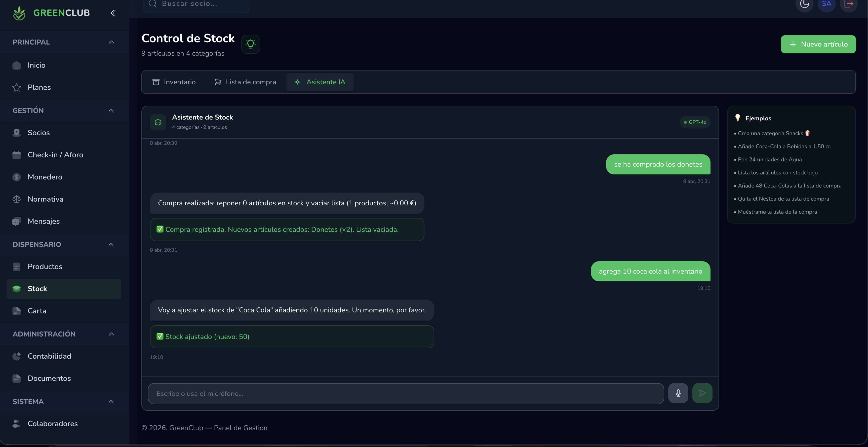Toggle the PRINCIPAL section visibility
The image size is (868, 447).
coord(111,42)
